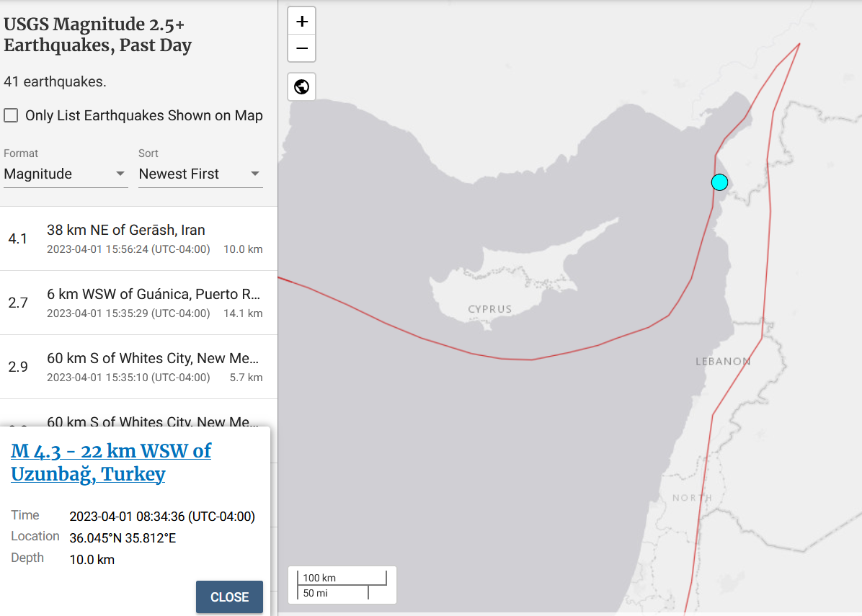Zoom in on the map
Image resolution: width=862 pixels, height=616 pixels.
[301, 22]
